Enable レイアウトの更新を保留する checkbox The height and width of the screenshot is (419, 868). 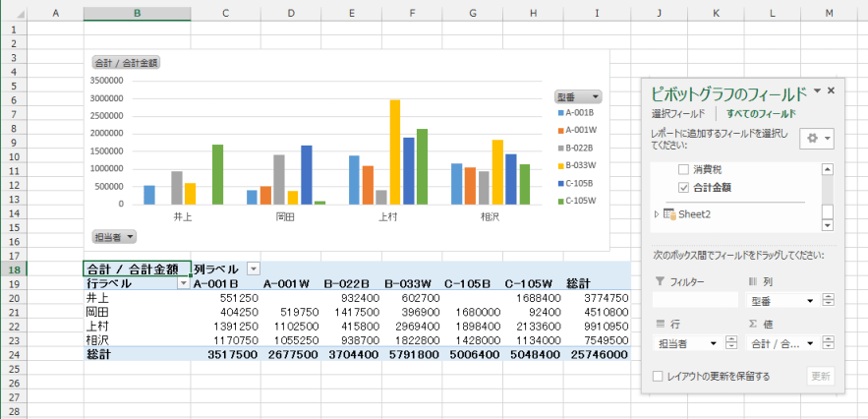[x=658, y=376]
